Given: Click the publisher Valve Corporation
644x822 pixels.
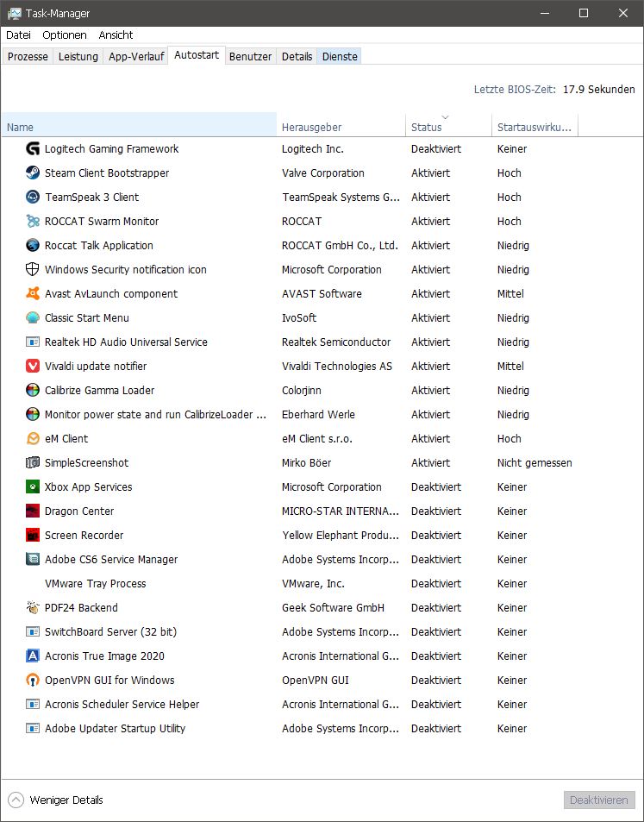Looking at the screenshot, I should coord(322,173).
